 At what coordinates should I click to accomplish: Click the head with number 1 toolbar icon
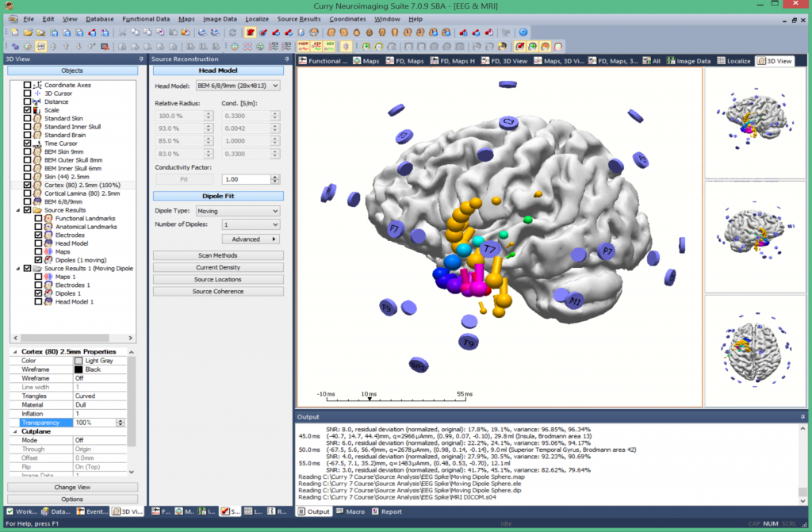point(408,33)
